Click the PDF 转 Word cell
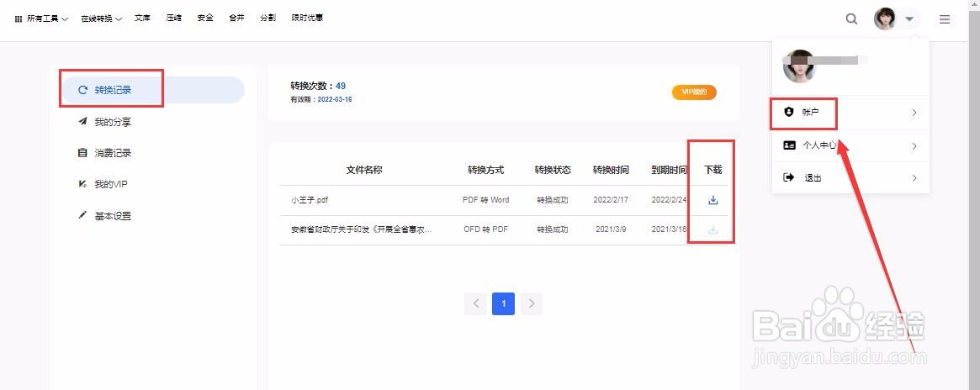 (x=485, y=200)
